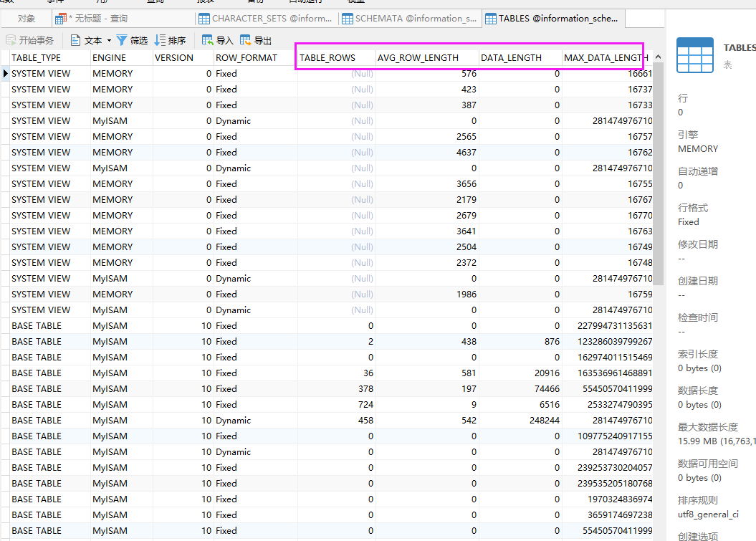
Task: Open the 对象 objects tab
Action: pos(27,19)
